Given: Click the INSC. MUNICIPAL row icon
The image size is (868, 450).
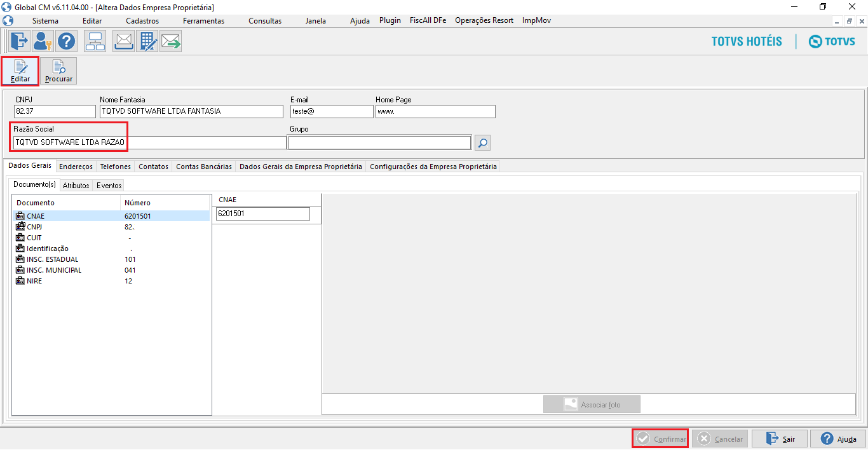Looking at the screenshot, I should (x=20, y=270).
